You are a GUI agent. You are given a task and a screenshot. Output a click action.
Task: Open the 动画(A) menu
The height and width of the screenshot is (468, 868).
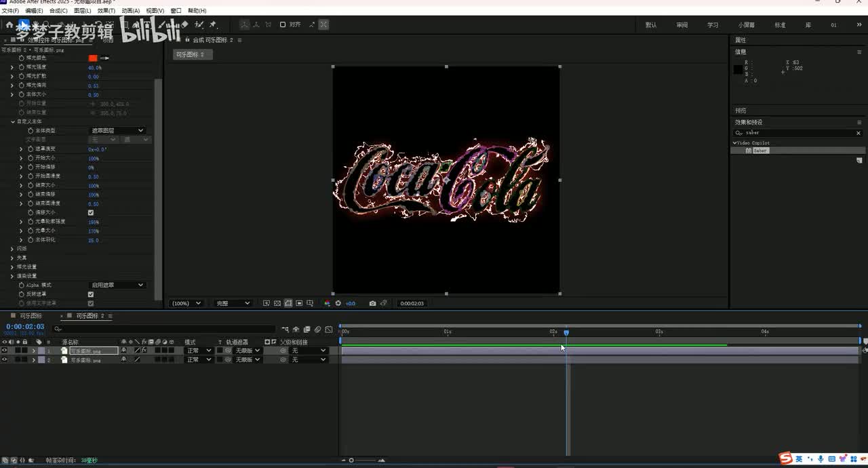pos(131,11)
